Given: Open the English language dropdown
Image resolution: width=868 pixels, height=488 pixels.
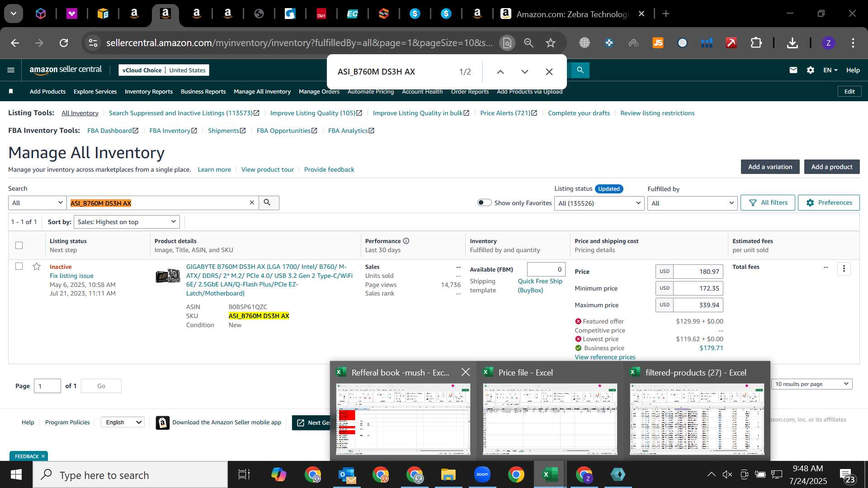Looking at the screenshot, I should coord(123,422).
